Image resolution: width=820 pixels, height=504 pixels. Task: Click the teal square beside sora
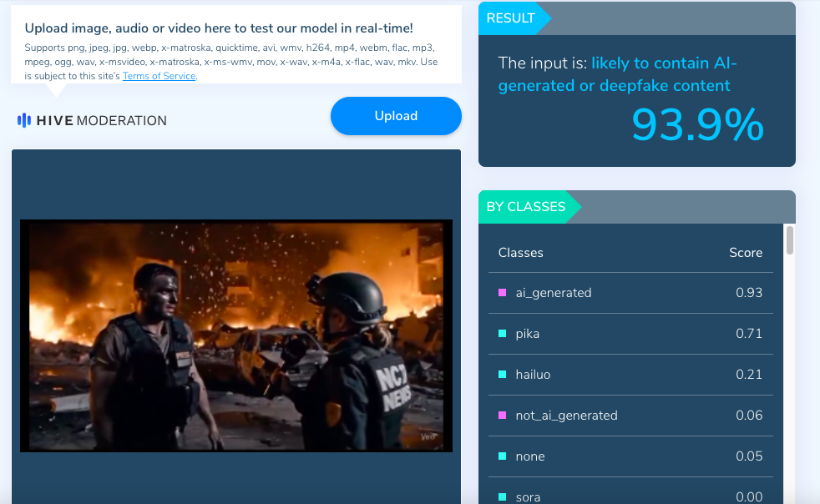tap(502, 497)
